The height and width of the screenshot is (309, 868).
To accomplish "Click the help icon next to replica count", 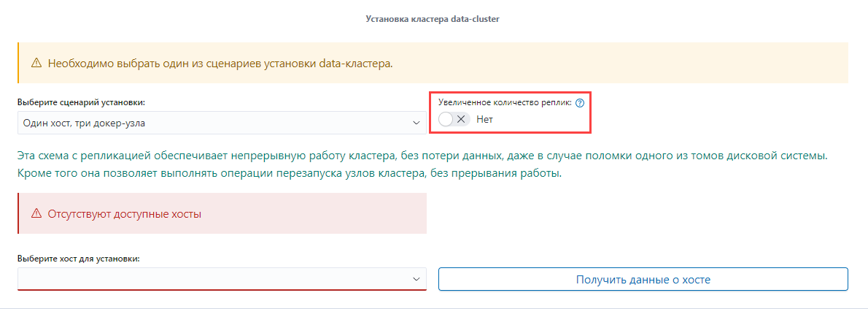I will [x=580, y=102].
